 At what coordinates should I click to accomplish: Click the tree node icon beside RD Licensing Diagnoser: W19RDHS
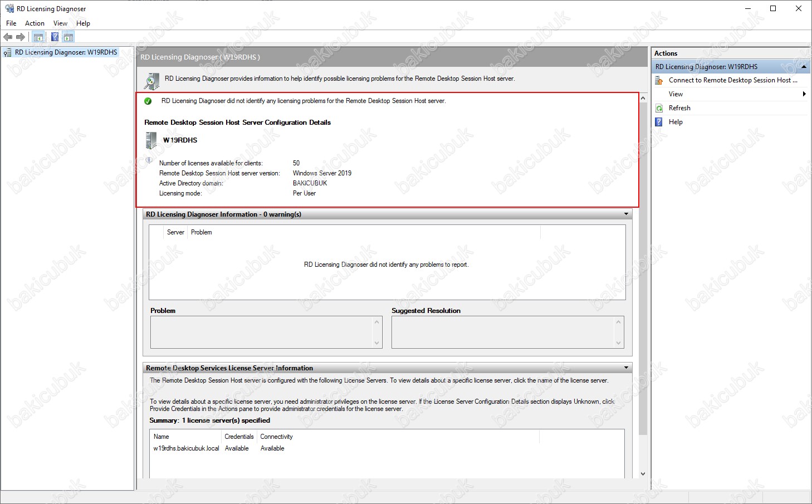[8, 52]
